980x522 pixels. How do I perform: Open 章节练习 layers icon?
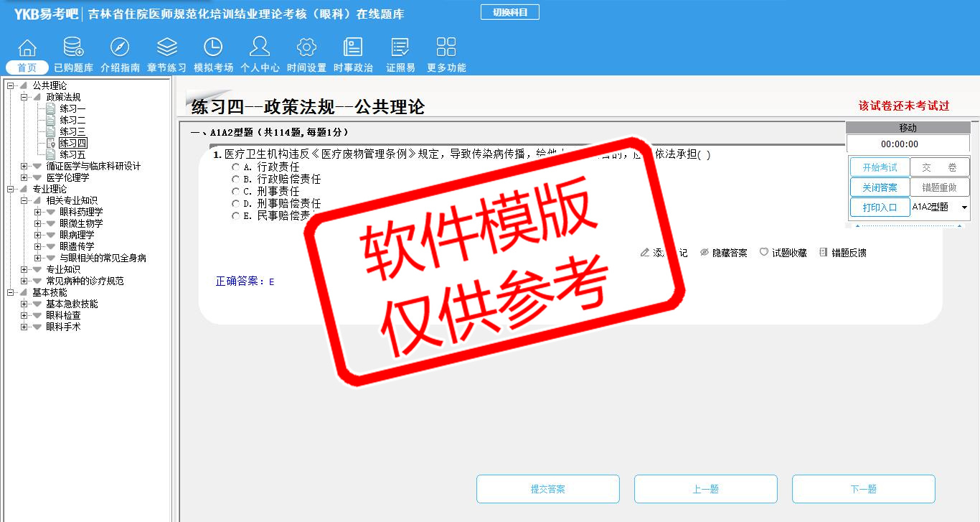point(166,47)
